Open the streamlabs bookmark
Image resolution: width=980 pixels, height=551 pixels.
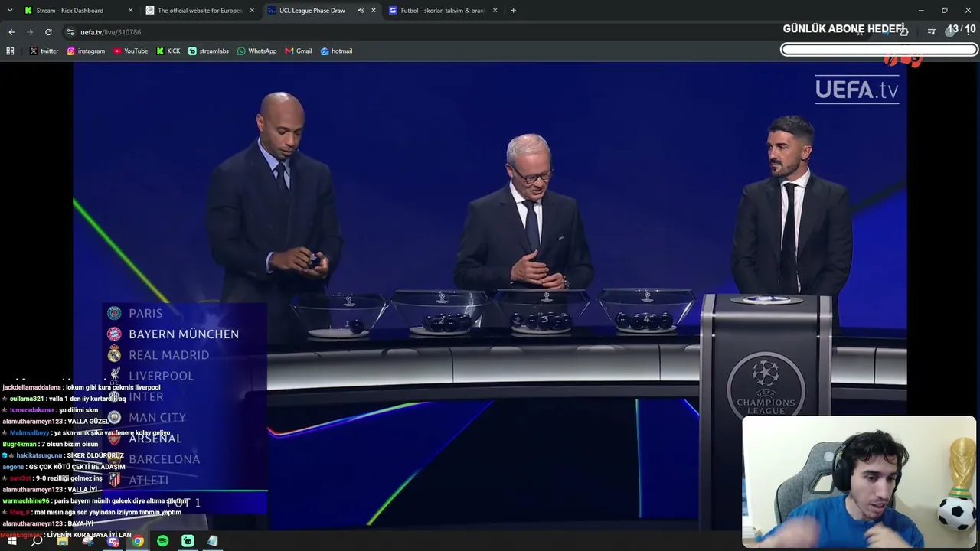208,51
